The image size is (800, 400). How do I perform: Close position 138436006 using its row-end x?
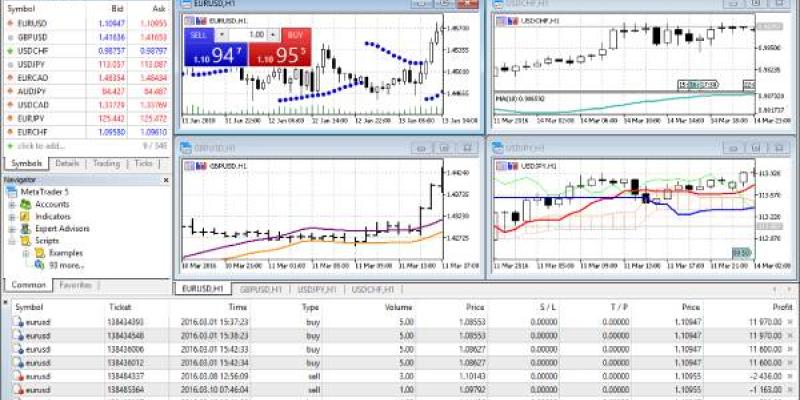(790, 349)
